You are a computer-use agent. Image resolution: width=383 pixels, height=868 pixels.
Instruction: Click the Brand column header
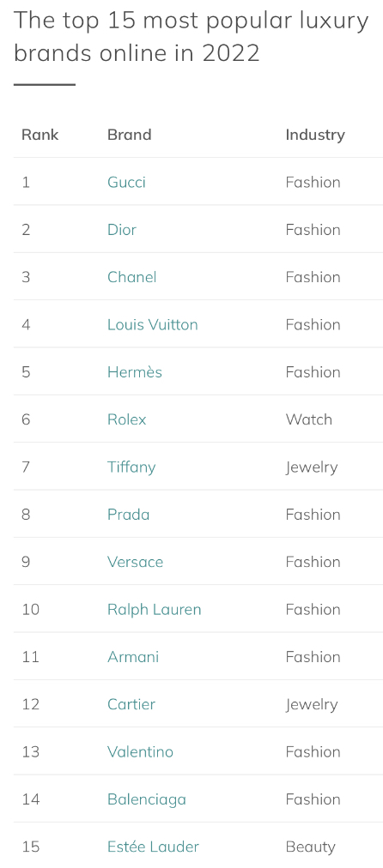(x=129, y=135)
